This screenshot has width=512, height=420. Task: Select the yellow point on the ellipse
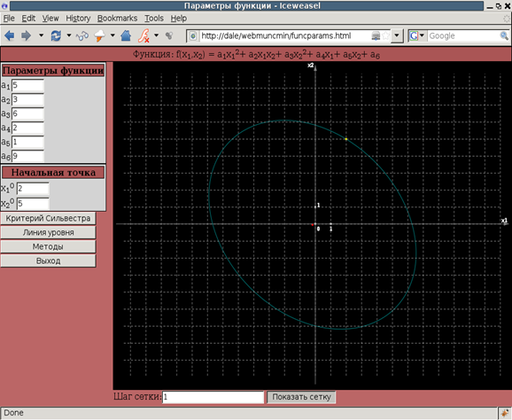tap(346, 139)
